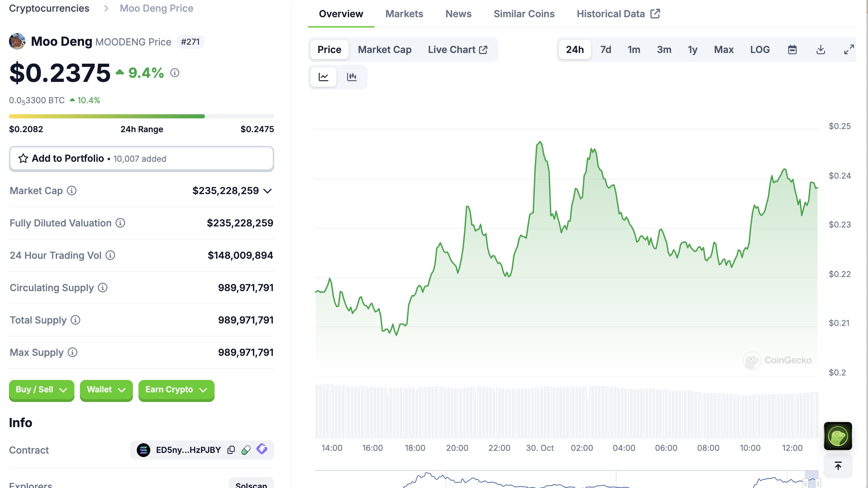Select the line chart view icon

pos(323,77)
